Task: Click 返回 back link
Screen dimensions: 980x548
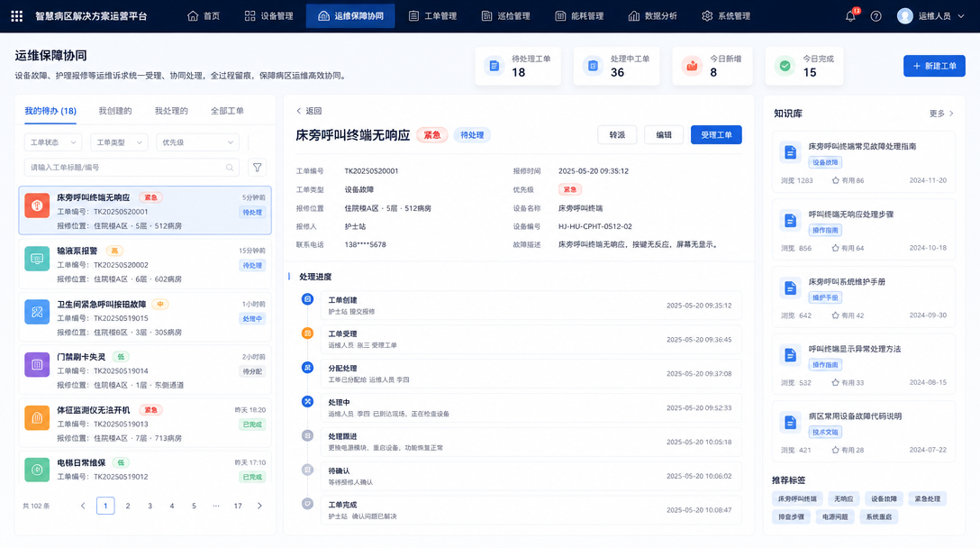Action: 309,111
